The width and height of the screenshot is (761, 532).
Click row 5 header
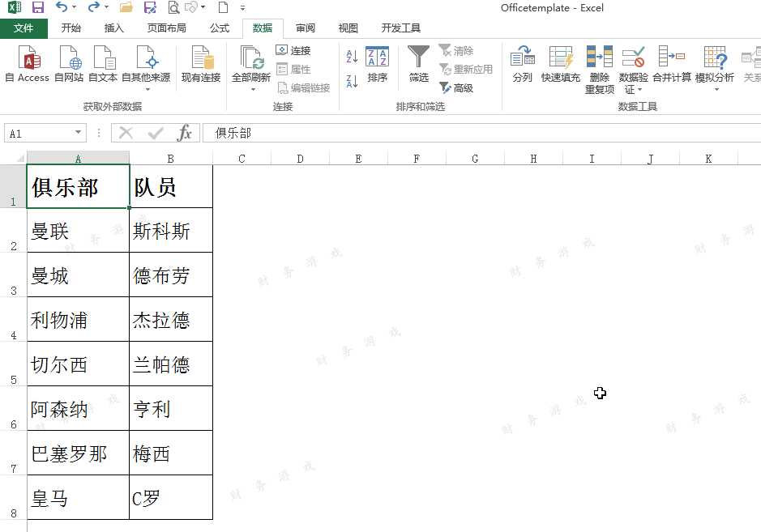click(x=14, y=364)
